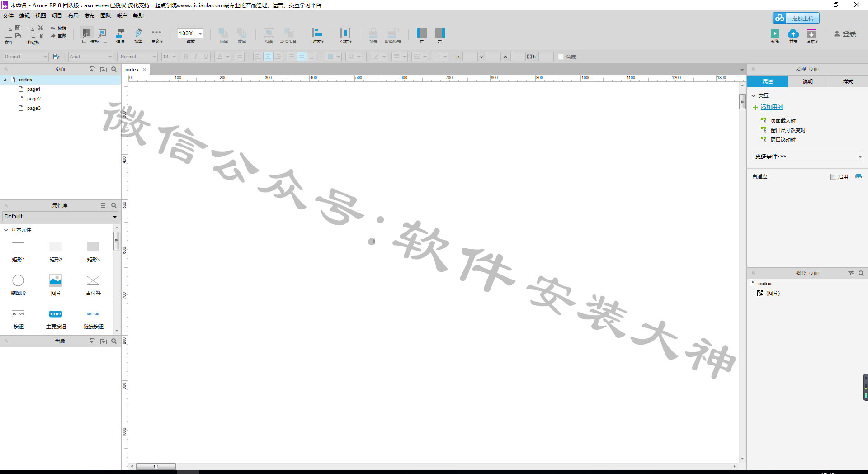This screenshot has height=474, width=868.
Task: Click the cut scissors icon
Action: tap(41, 28)
